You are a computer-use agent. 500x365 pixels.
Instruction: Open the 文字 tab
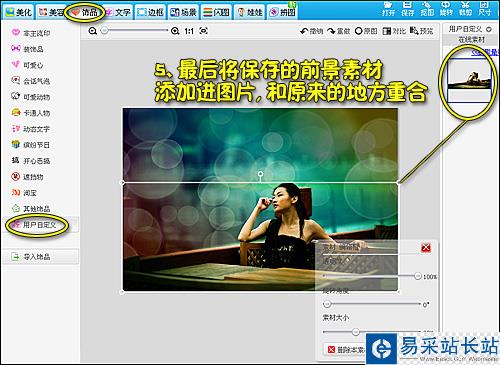118,12
